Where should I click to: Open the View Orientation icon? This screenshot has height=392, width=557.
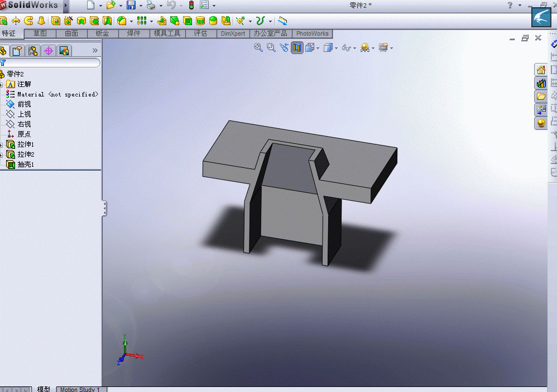[x=310, y=47]
